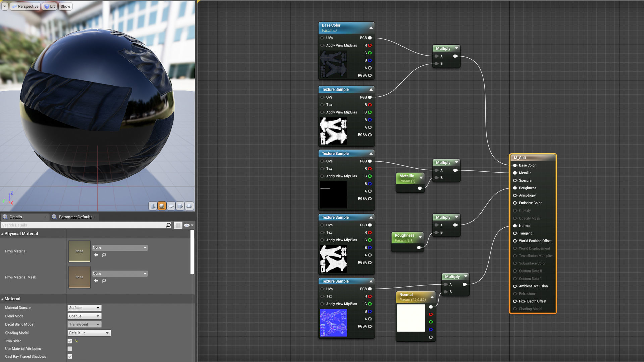Select the cube preview mesh icon
Viewport: 644px width, 362px height.
(180, 206)
